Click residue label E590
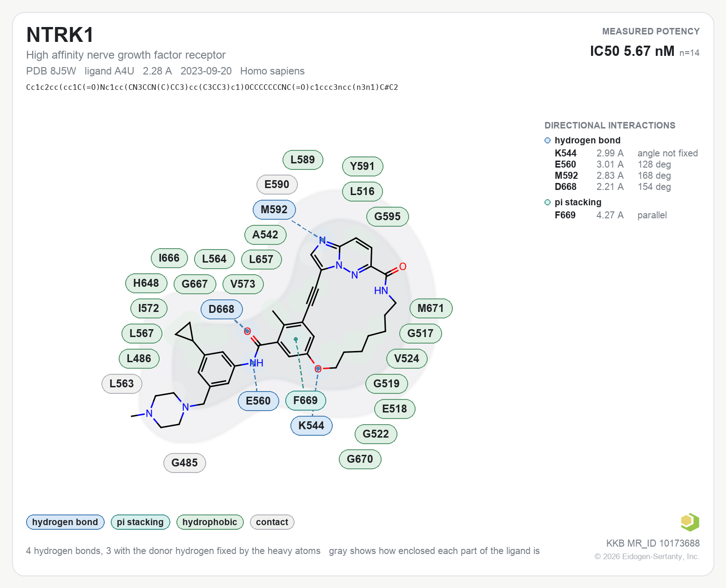 point(277,184)
